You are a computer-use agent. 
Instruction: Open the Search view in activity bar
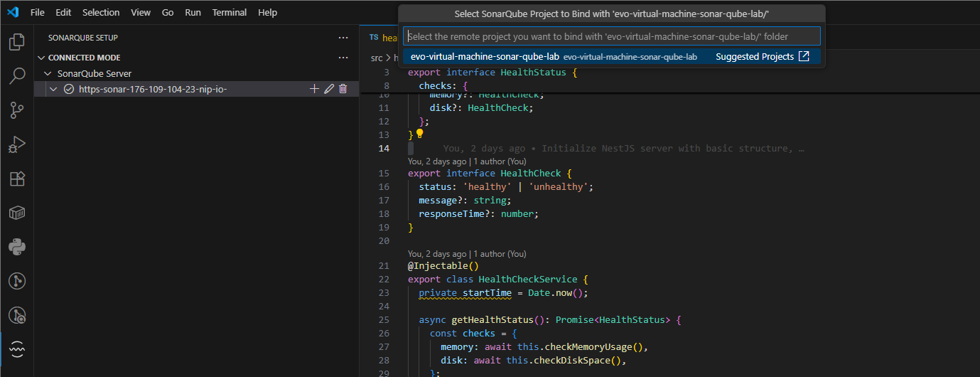pyautogui.click(x=16, y=76)
